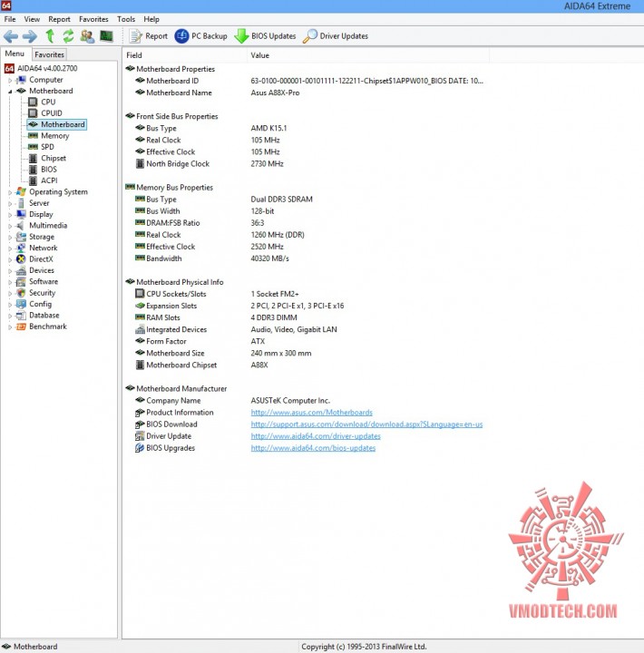The image size is (644, 653).
Task: Click the Report toolbar button
Action: click(x=148, y=36)
